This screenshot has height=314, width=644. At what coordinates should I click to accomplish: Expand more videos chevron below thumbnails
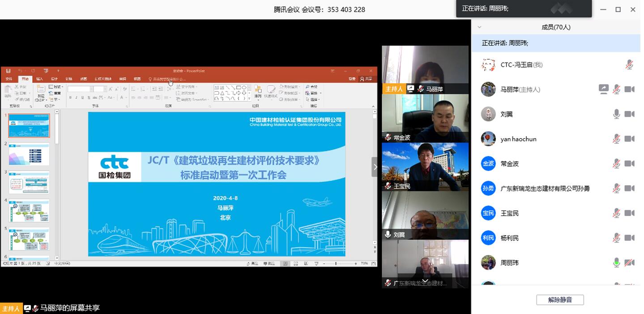(425, 280)
